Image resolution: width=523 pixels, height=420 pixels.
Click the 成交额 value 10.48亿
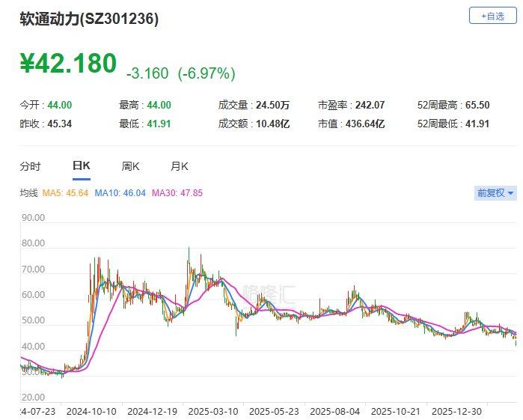pyautogui.click(x=272, y=124)
